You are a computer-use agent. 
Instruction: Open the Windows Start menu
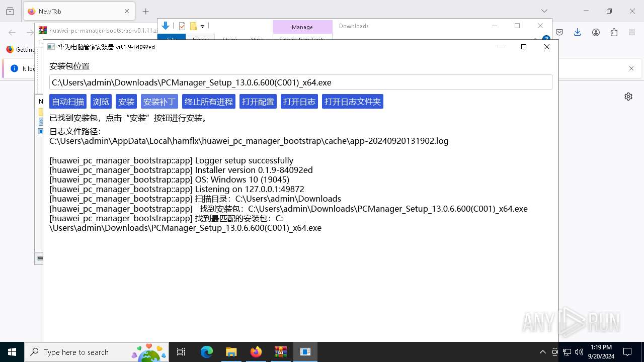(12, 352)
